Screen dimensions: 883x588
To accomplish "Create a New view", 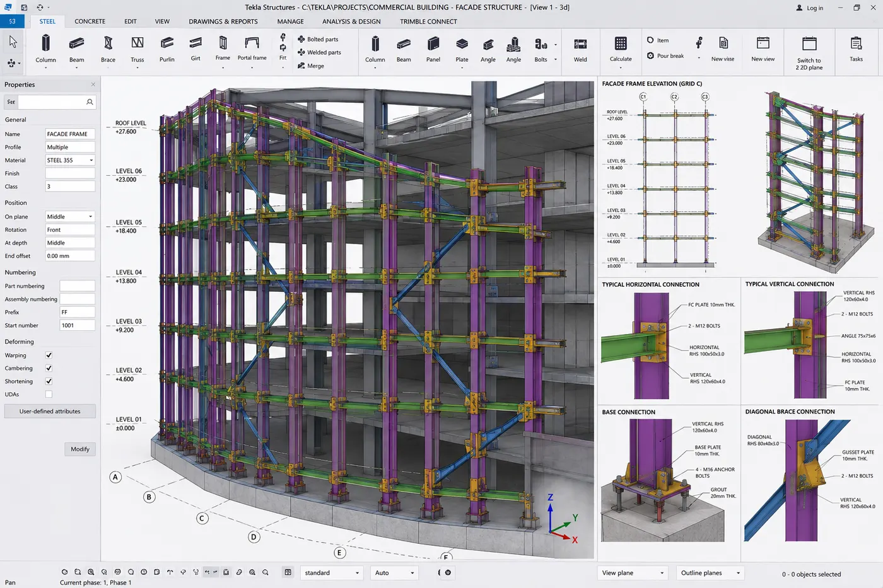I will coord(763,49).
